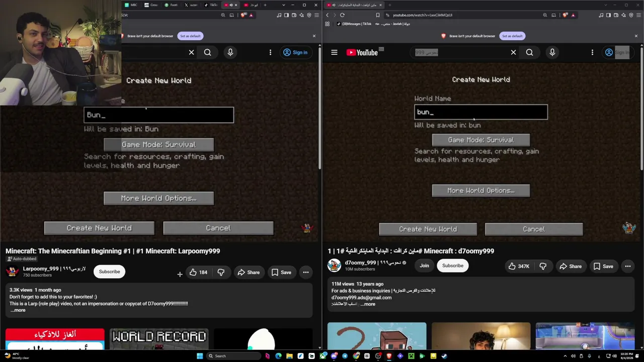Sign in to YouTube in Larpoomy999 window
The height and width of the screenshot is (362, 644).
click(x=295, y=52)
